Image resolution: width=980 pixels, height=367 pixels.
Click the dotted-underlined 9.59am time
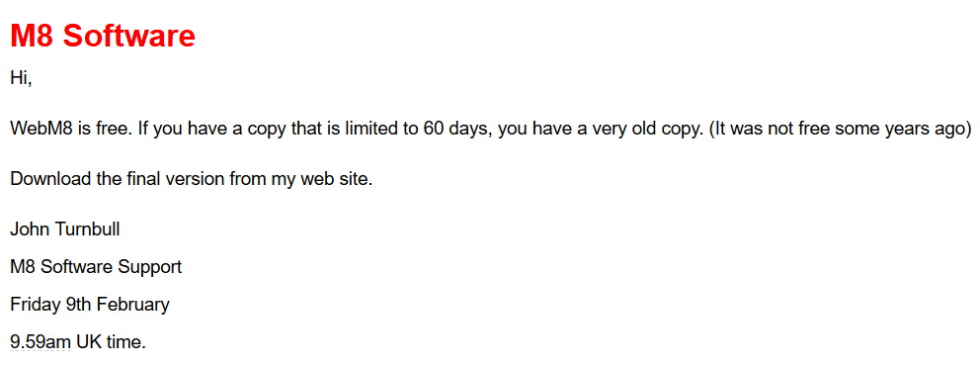(x=41, y=342)
